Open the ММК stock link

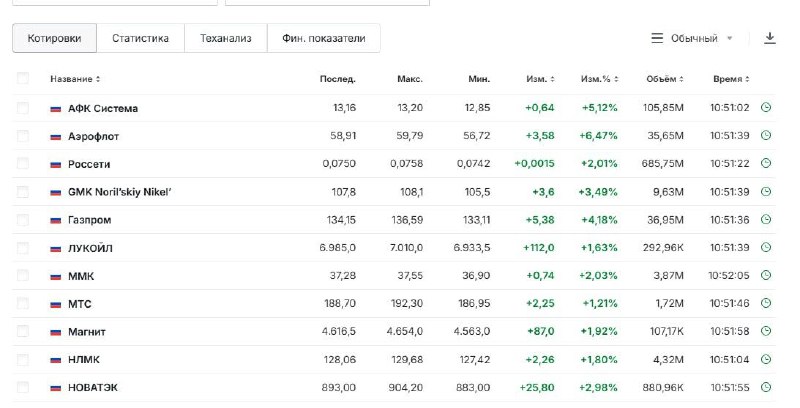[x=81, y=276]
